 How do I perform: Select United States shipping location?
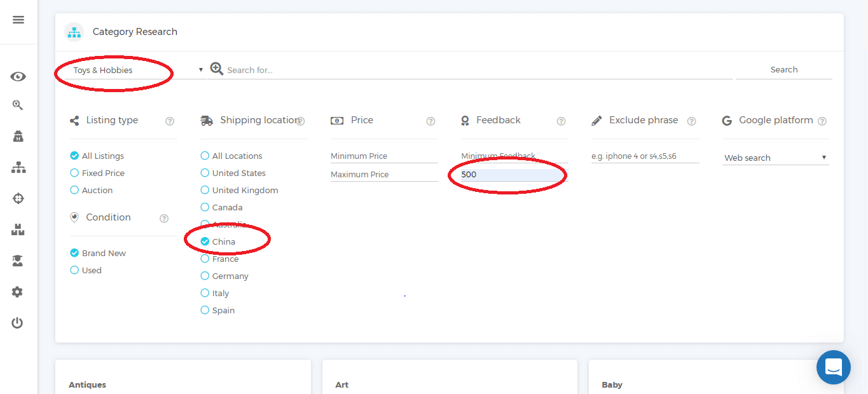coord(205,173)
